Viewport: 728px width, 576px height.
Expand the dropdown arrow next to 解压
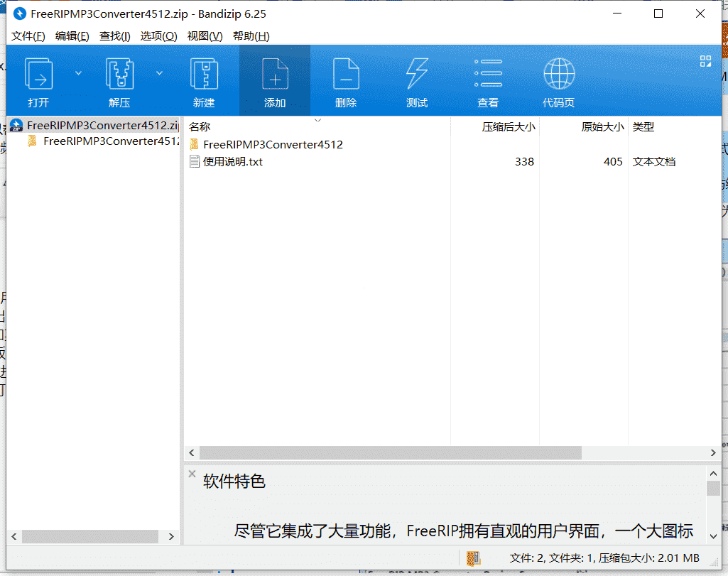[159, 73]
